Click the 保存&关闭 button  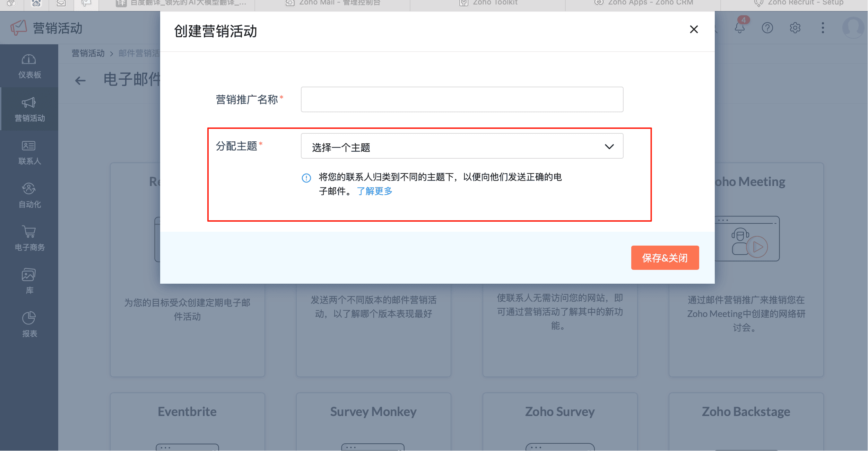point(665,257)
